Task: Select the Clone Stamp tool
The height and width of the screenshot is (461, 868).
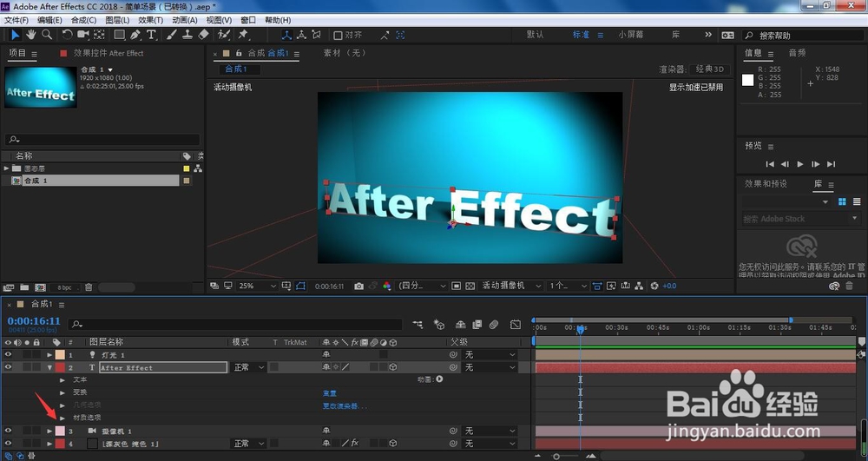Action: 187,35
